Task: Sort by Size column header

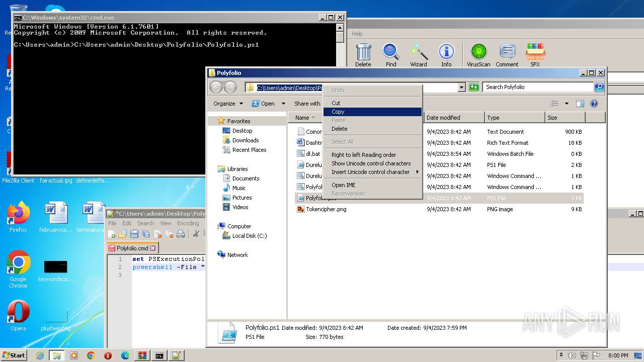Action: tap(565, 118)
